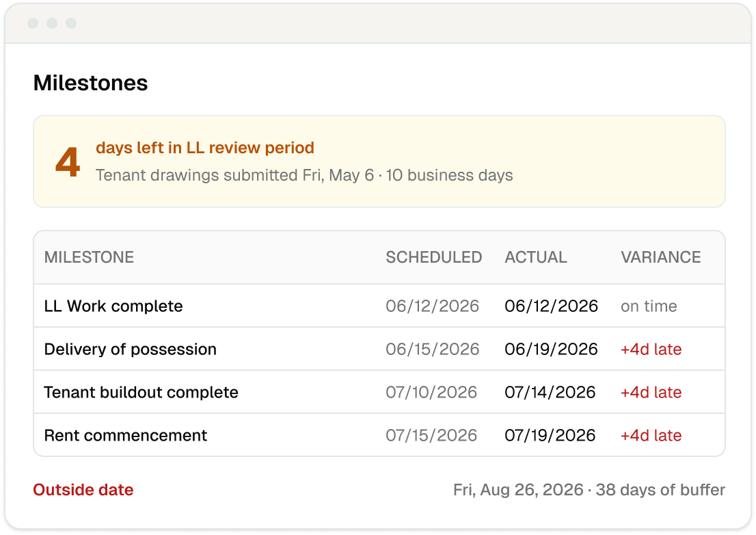This screenshot has height=535, width=756.
Task: Select the 'LL Work complete' row label
Action: (113, 306)
